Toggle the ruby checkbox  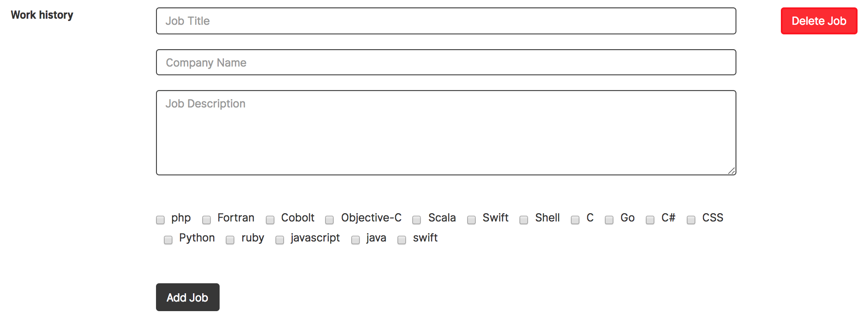[x=230, y=240]
